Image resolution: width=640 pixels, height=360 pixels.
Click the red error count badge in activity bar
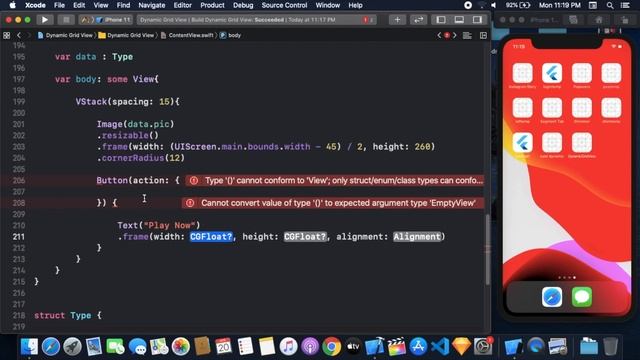[x=368, y=20]
